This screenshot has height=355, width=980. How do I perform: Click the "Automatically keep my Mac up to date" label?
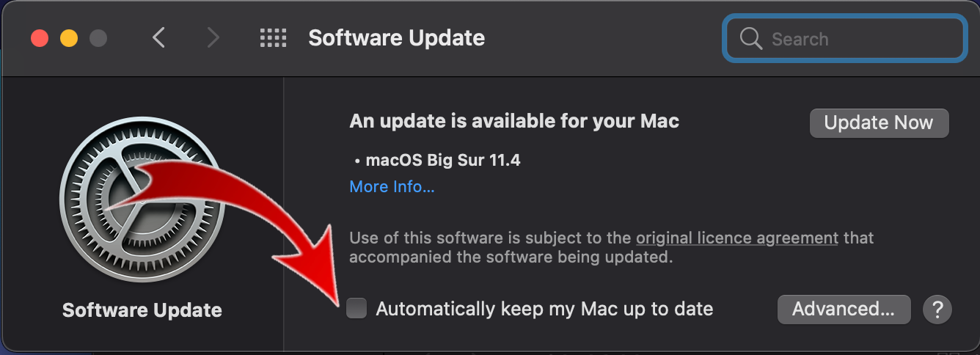click(x=544, y=309)
